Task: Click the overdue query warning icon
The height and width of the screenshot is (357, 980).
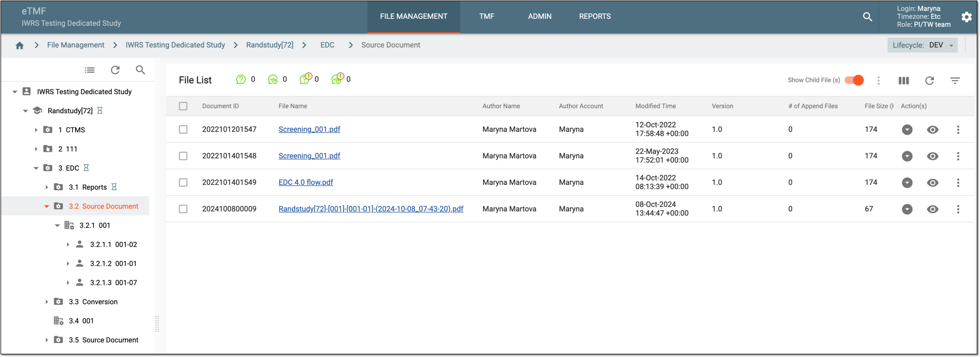Action: 305,78
